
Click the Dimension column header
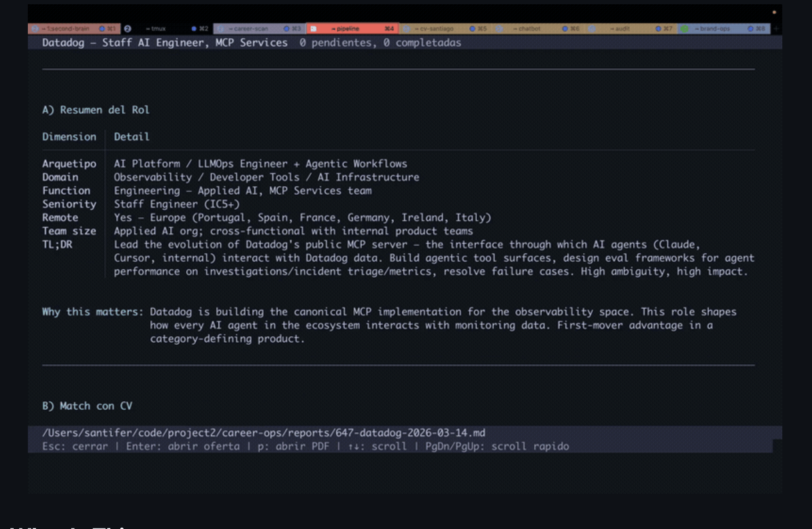click(x=69, y=137)
